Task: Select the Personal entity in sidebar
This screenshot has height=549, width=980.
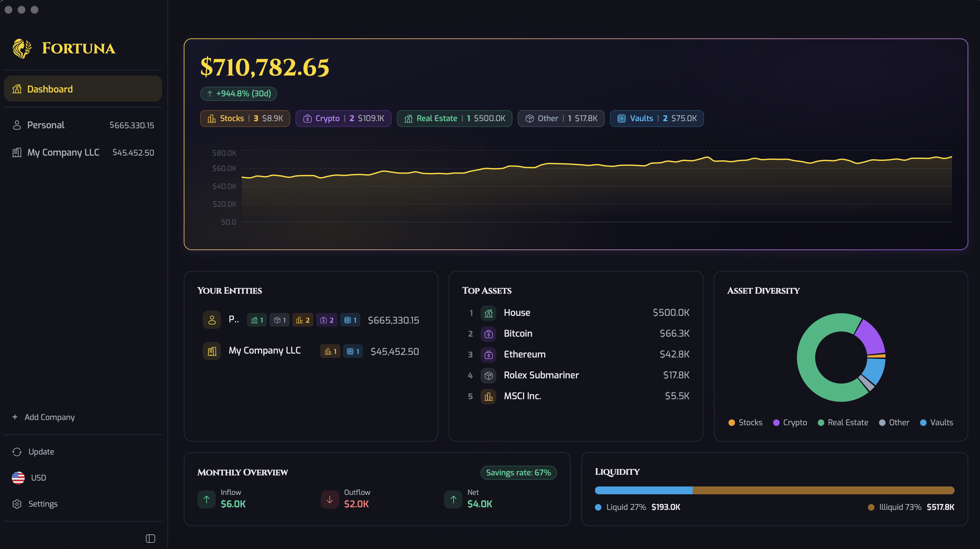Action: point(83,125)
